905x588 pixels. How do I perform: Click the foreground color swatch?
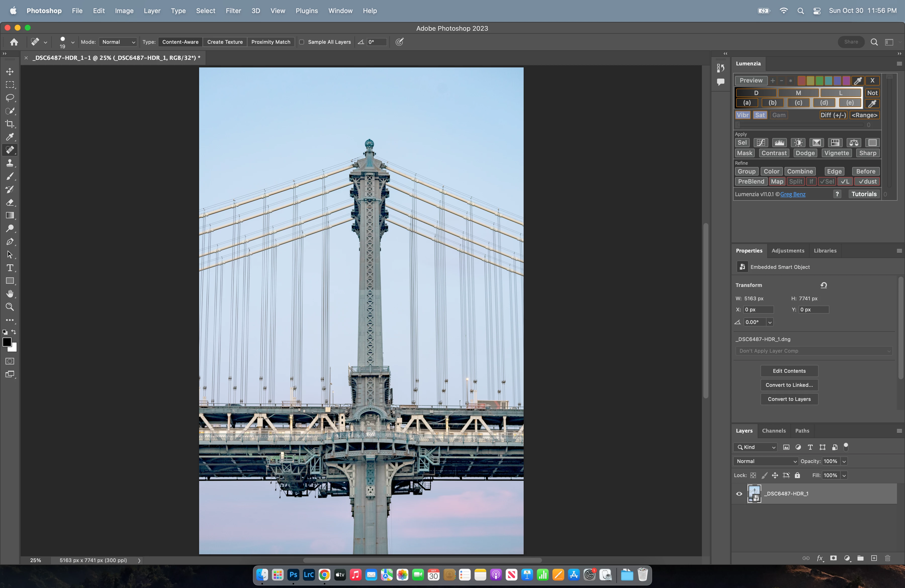click(x=7, y=342)
